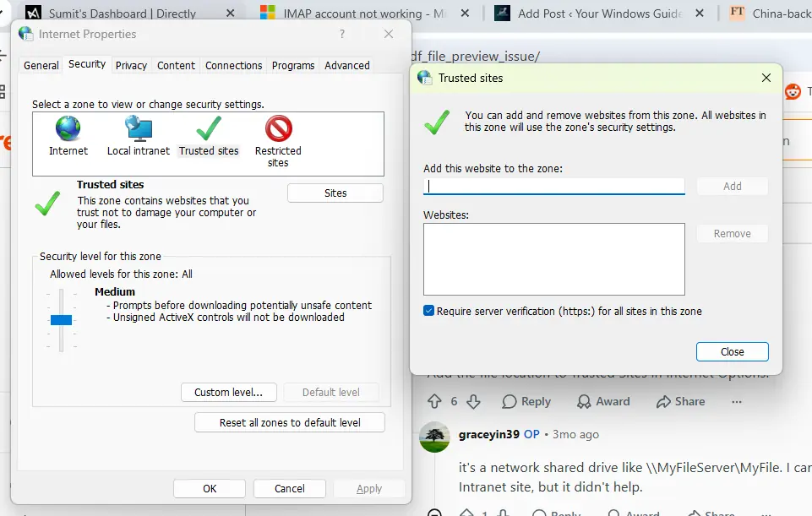
Task: Open the China-back FT browser tab
Action: (771, 14)
